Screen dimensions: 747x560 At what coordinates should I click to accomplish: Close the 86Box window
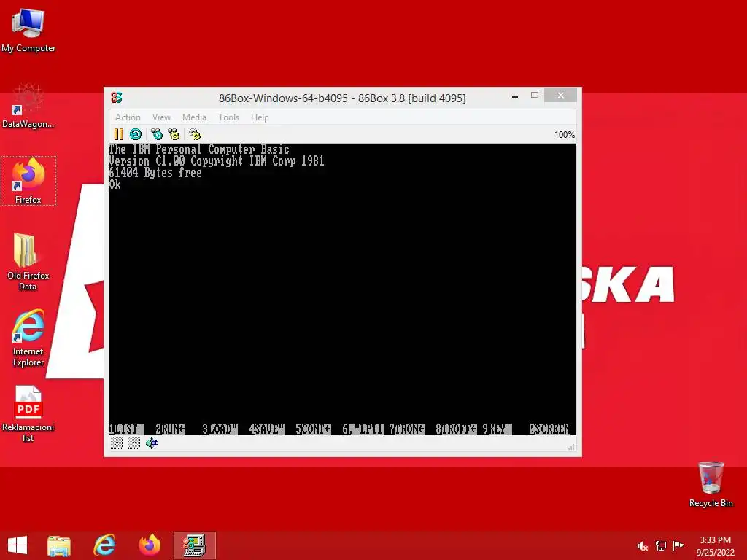point(561,96)
